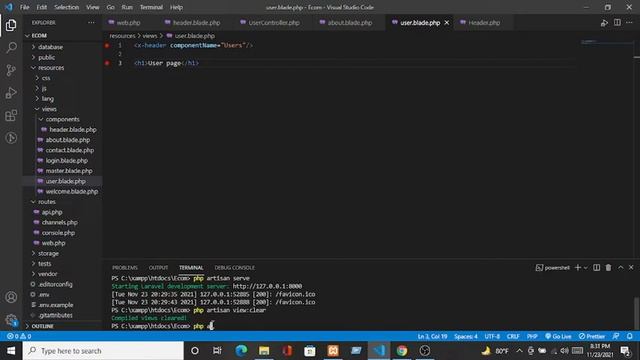The width and height of the screenshot is (640, 360).
Task: Click Ln 3, Col 19 cursor position
Action: tap(432, 336)
